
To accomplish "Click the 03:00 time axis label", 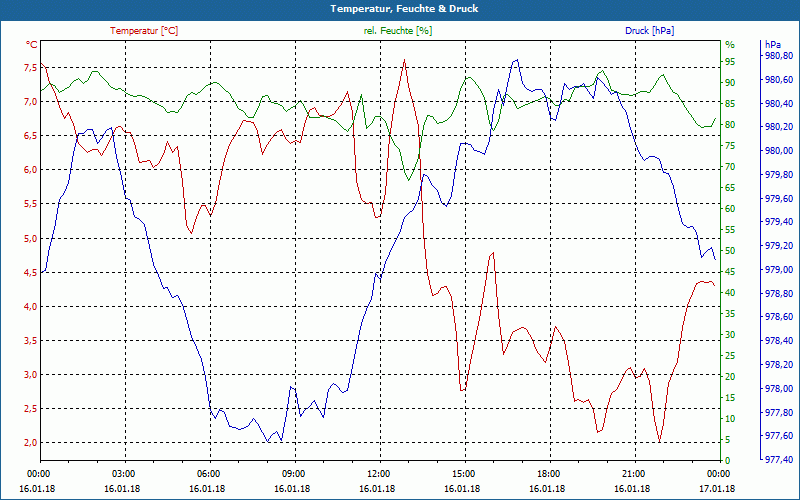I will point(122,473).
